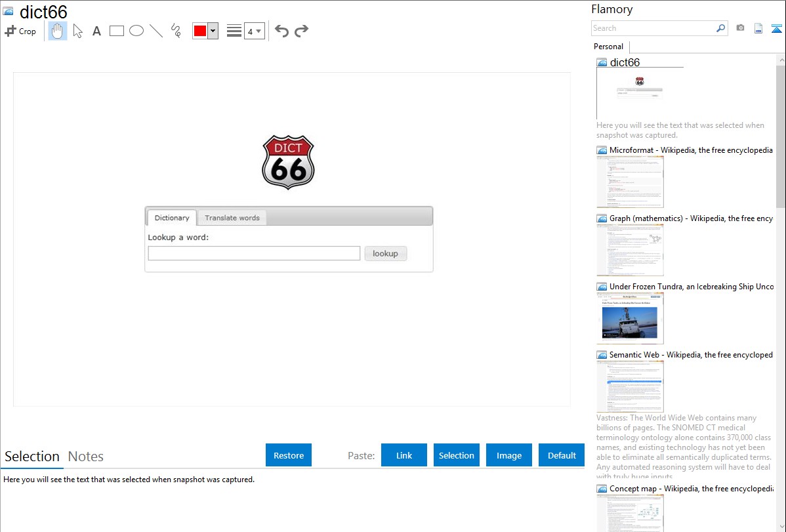Select the straight line tool

tap(156, 31)
